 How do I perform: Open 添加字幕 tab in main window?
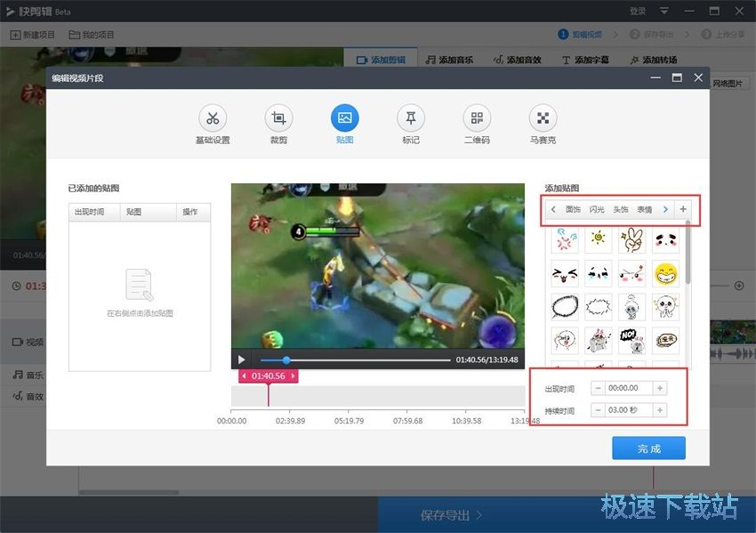(585, 60)
